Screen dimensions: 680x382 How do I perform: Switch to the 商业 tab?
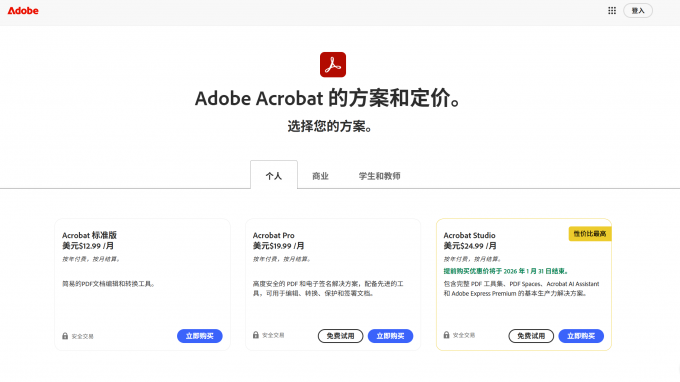(x=320, y=176)
